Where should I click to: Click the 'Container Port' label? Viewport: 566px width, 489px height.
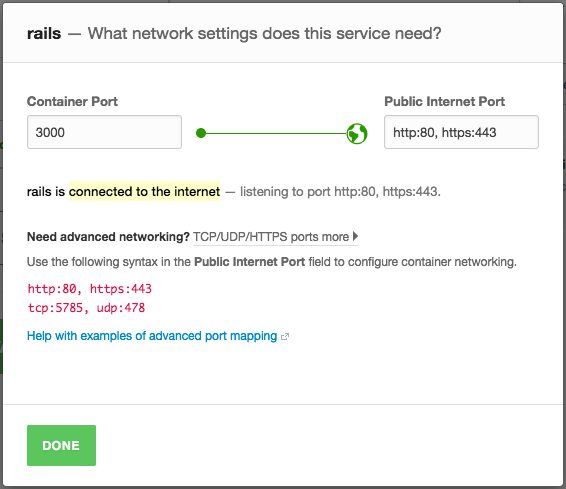point(72,101)
